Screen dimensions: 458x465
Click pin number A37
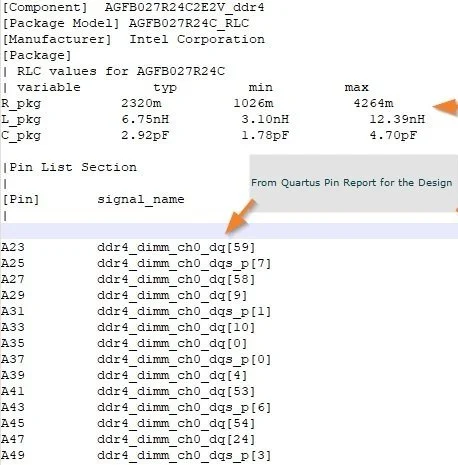[x=13, y=359]
